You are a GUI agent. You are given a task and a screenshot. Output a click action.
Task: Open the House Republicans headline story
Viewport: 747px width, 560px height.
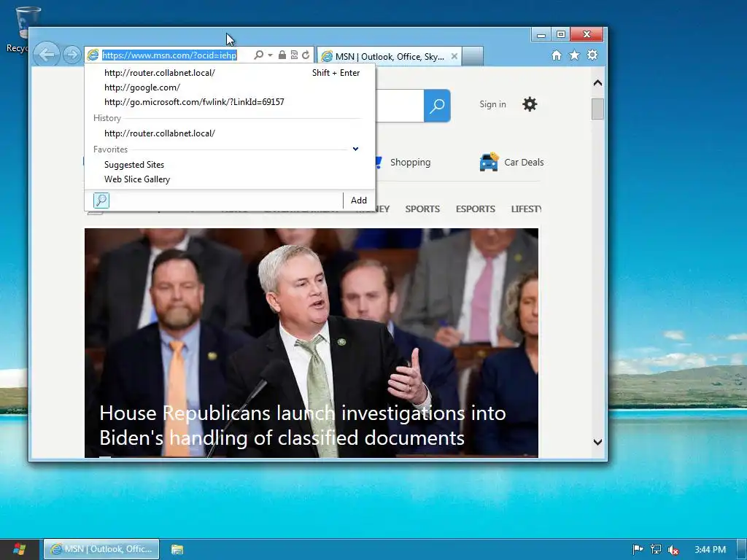click(303, 426)
